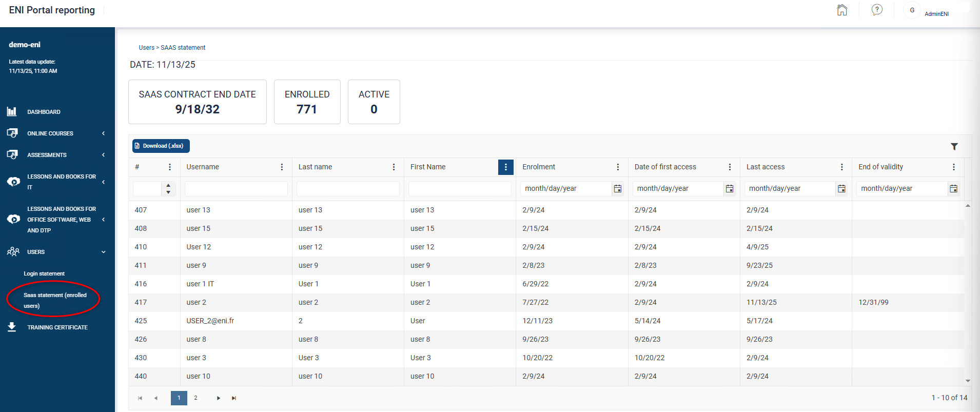Screen dimensions: 980x412
Task: Select page 1 in the pager
Action: [179, 398]
